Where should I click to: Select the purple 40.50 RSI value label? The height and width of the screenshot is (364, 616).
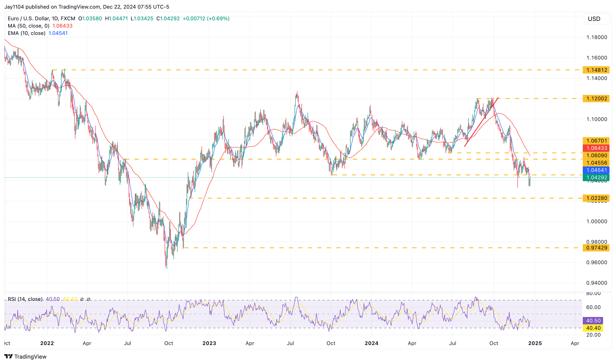[593, 321]
